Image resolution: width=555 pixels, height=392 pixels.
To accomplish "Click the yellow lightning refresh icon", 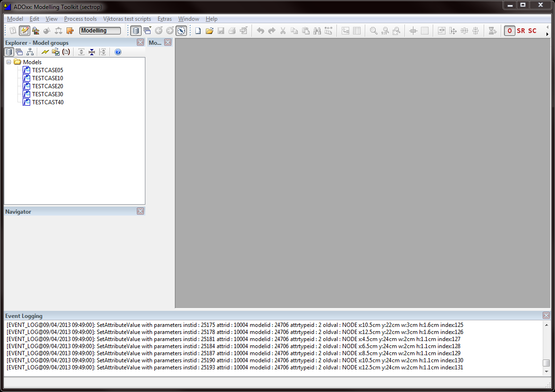I will click(45, 52).
